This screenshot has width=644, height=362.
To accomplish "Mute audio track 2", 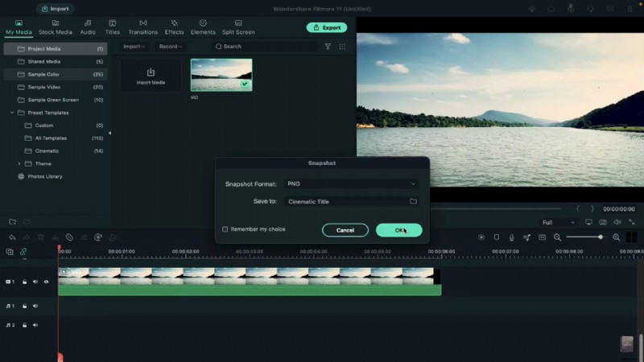I will 35,325.
